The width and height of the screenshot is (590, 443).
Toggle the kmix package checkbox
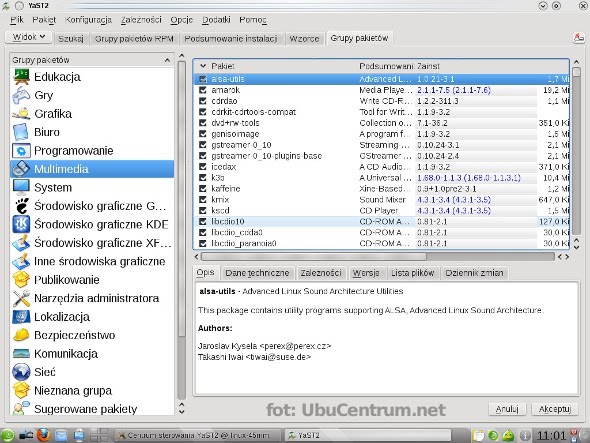pyautogui.click(x=203, y=199)
